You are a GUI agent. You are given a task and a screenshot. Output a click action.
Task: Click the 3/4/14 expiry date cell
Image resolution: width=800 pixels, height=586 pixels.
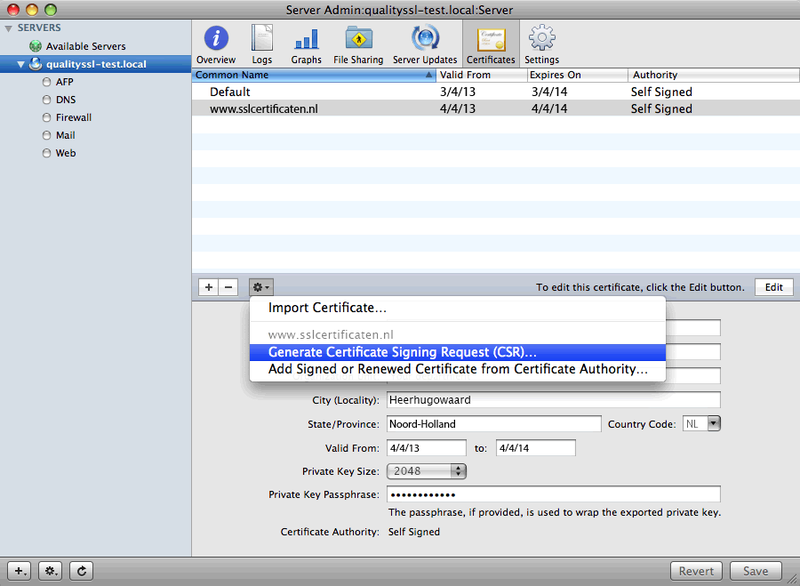(549, 92)
